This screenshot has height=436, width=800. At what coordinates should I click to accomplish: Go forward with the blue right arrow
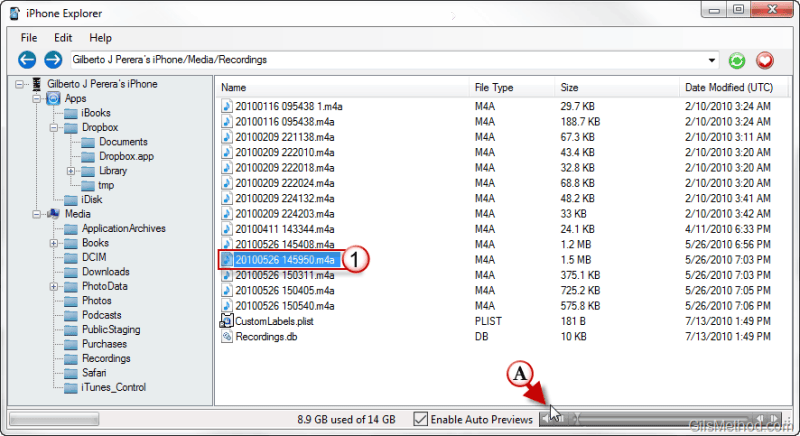53,60
